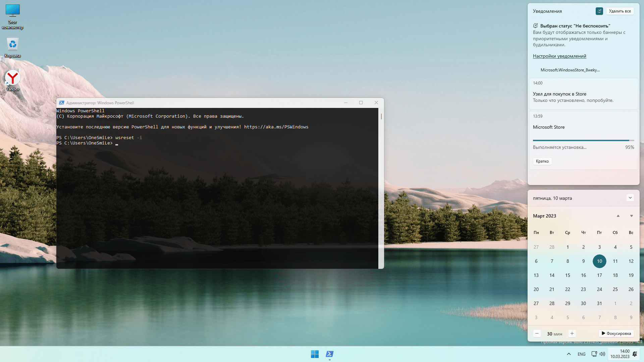Screen dimensions: 644x362
Task: Go to the previous month with the up arrow
Action: pos(618,216)
